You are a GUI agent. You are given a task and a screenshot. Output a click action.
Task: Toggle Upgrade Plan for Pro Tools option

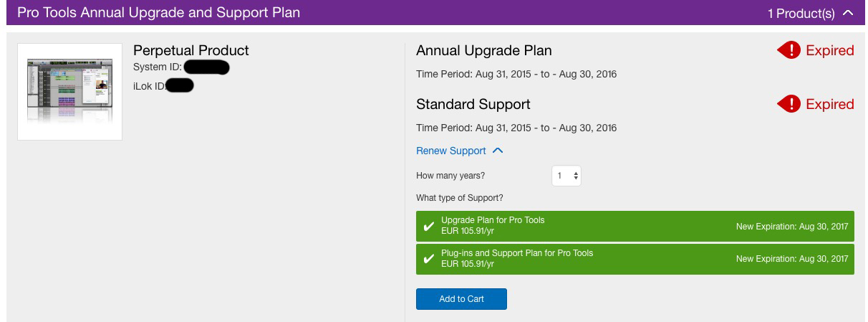coord(635,226)
